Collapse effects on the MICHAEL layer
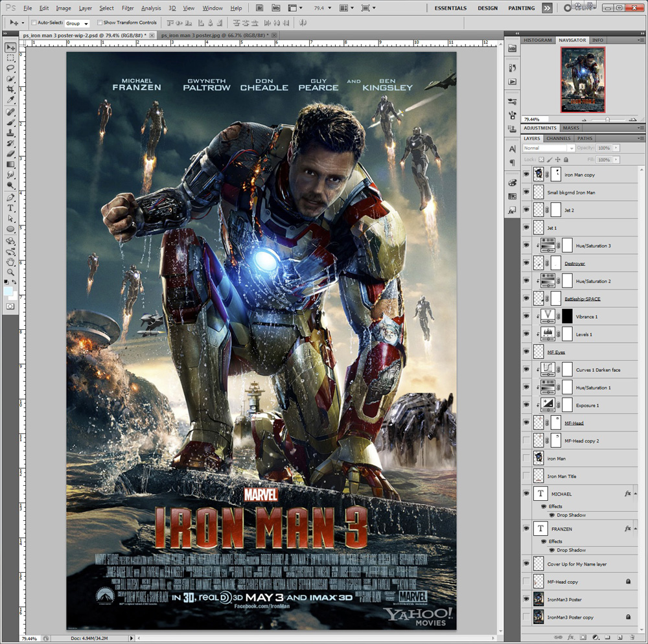 click(x=636, y=494)
